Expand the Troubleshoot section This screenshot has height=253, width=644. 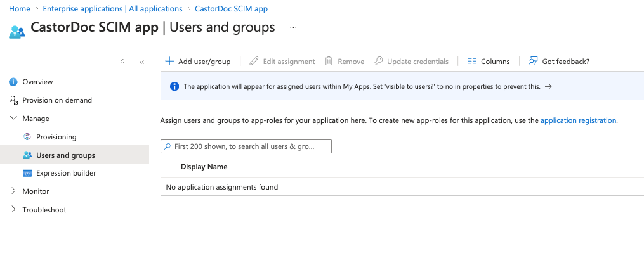(x=13, y=209)
